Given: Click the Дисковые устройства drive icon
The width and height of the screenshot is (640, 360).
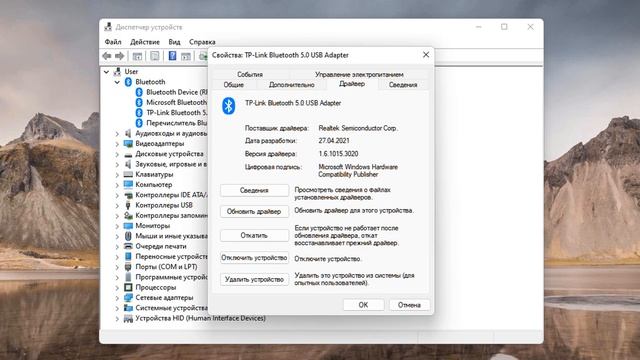Looking at the screenshot, I should point(128,154).
